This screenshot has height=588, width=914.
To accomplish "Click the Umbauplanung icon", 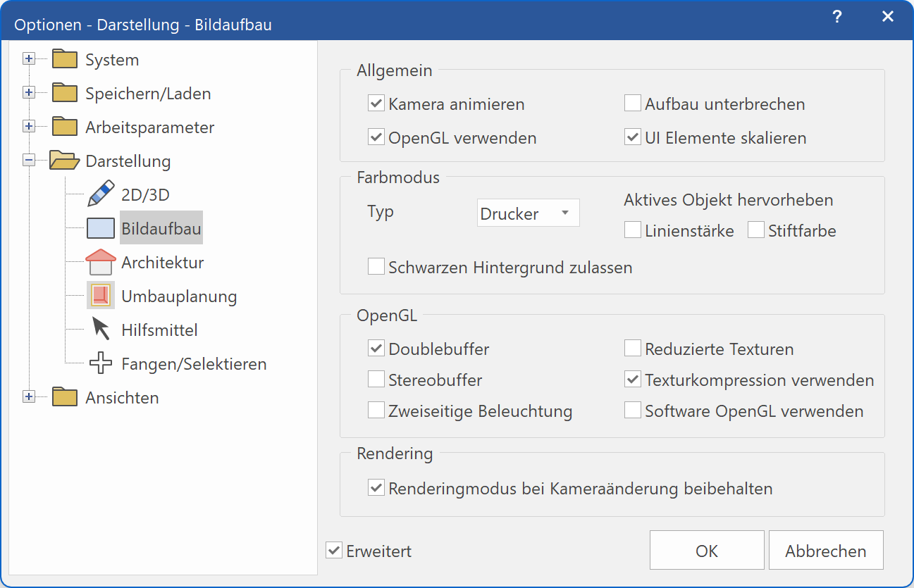I will click(x=100, y=295).
